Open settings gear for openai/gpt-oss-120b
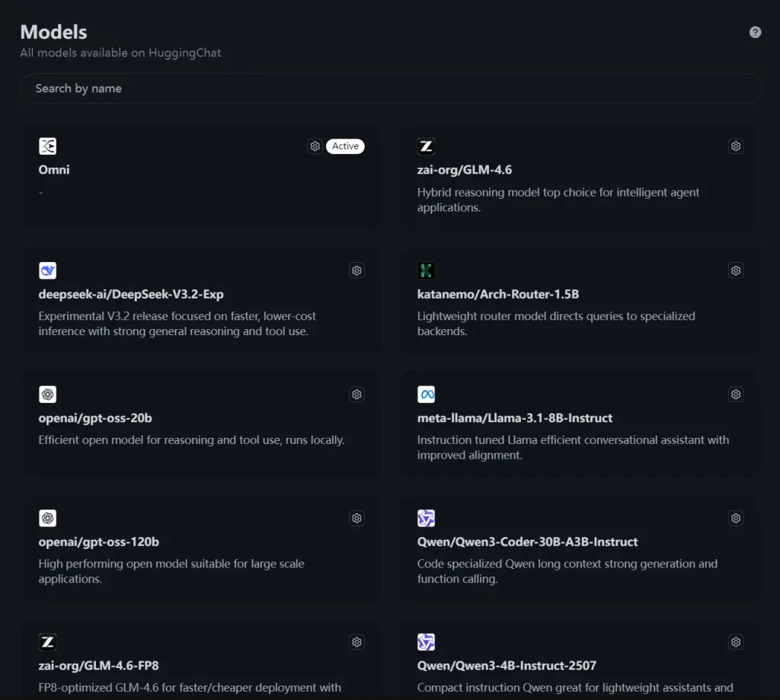 (x=356, y=518)
